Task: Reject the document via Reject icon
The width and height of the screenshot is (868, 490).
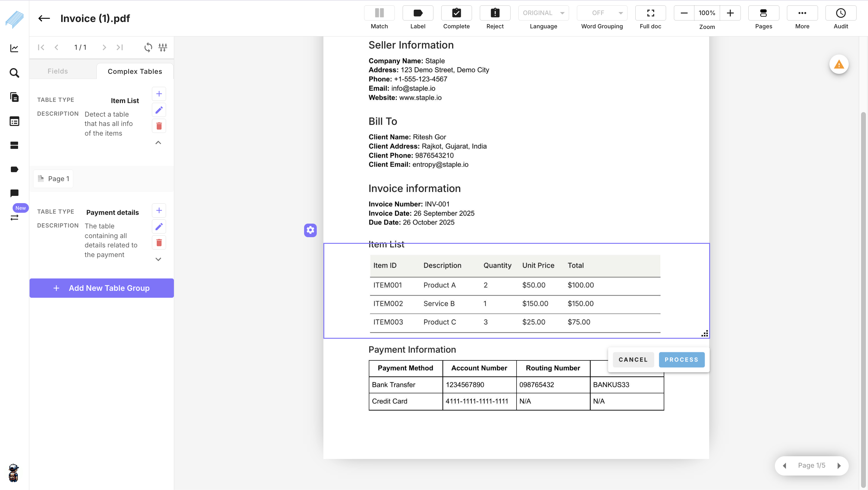Action: [495, 13]
